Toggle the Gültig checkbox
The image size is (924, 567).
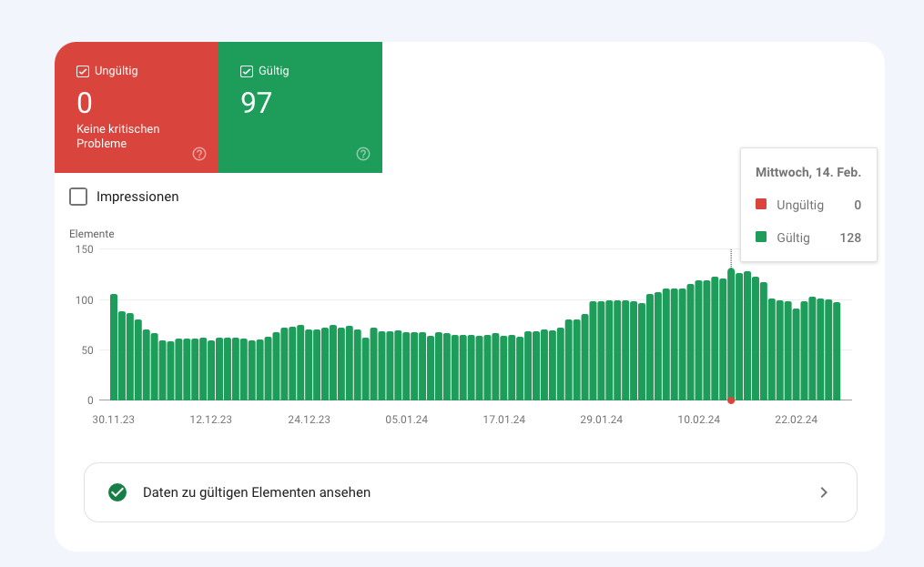[247, 71]
